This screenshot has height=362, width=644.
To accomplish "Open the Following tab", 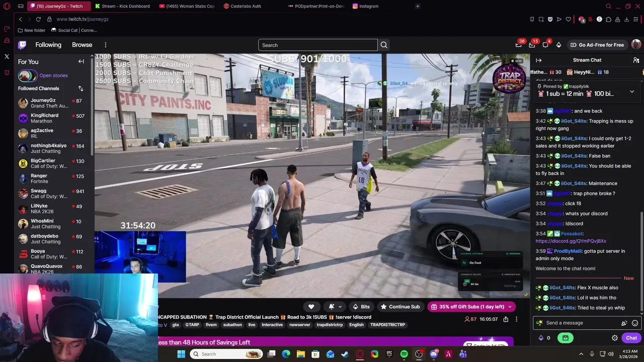I will click(x=48, y=45).
